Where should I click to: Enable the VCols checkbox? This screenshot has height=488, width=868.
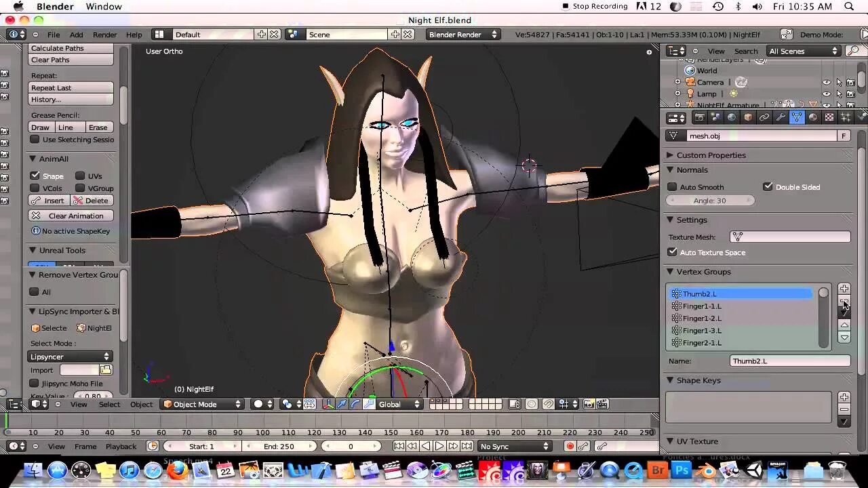click(x=35, y=188)
